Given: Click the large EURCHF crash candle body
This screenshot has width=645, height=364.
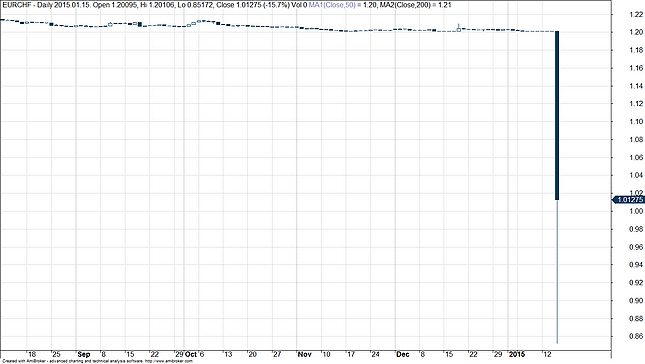Looking at the screenshot, I should tap(557, 116).
